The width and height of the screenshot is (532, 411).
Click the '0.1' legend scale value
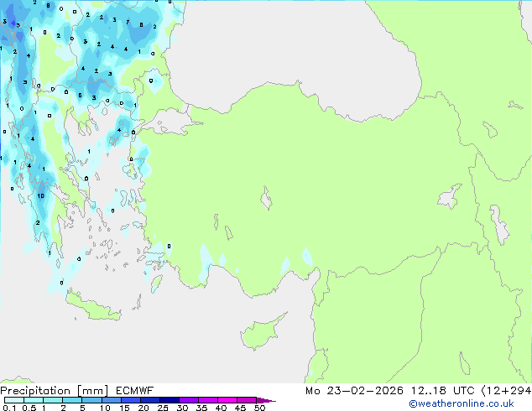coord(9,408)
